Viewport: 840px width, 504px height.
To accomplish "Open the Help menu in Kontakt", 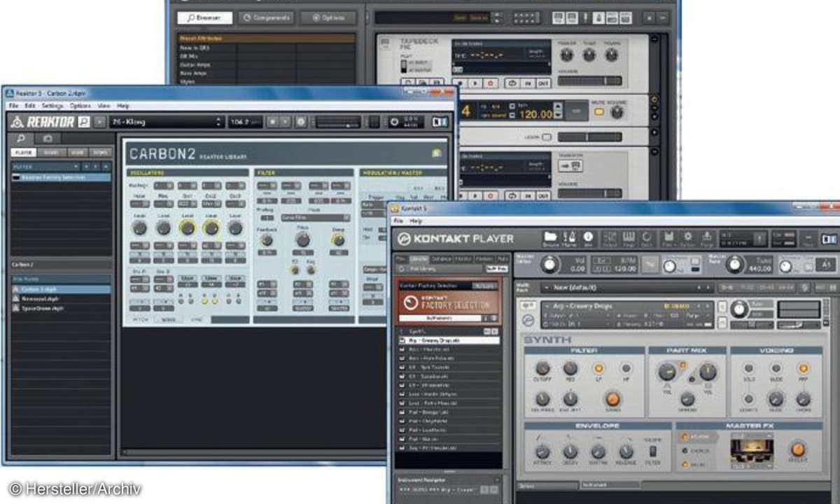I will (x=416, y=220).
